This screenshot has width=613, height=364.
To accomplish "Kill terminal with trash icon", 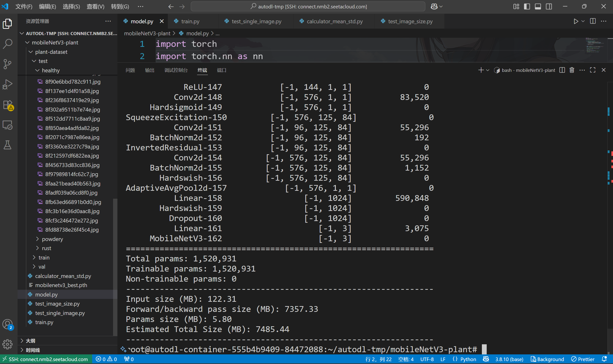I will (572, 70).
